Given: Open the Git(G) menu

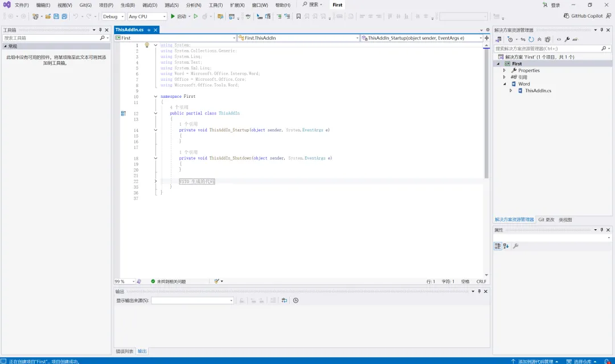Looking at the screenshot, I should tap(85, 5).
